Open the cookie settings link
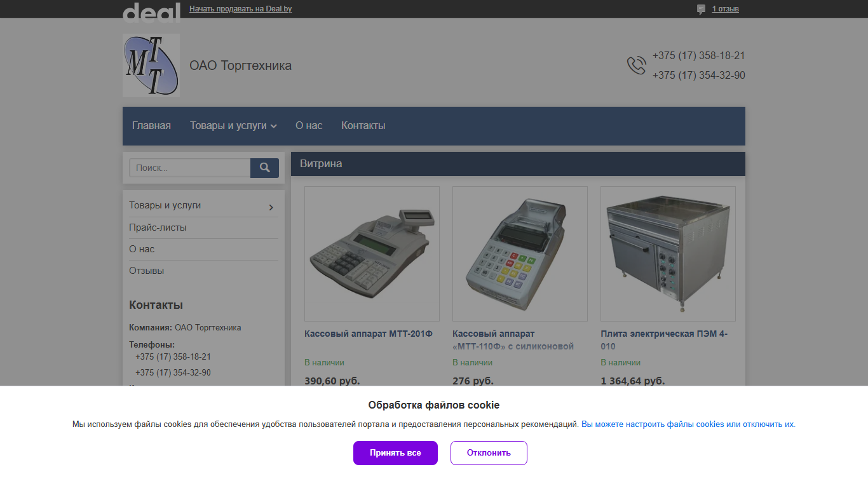Viewport: 868px width, 488px height. click(x=688, y=424)
